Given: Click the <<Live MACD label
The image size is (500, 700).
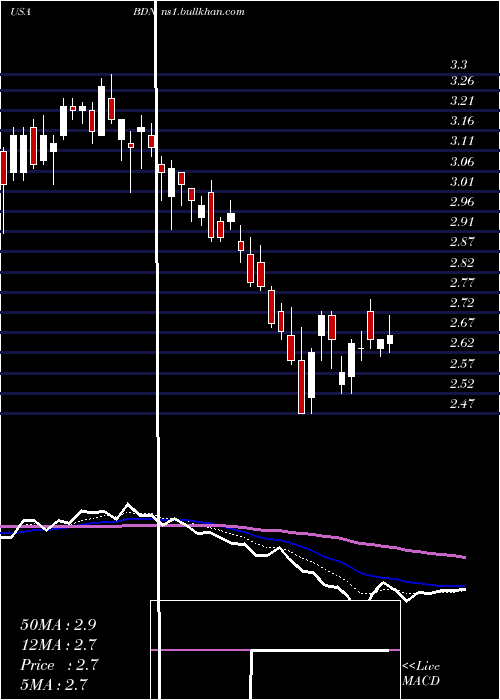Looking at the screenshot, I should (421, 673).
